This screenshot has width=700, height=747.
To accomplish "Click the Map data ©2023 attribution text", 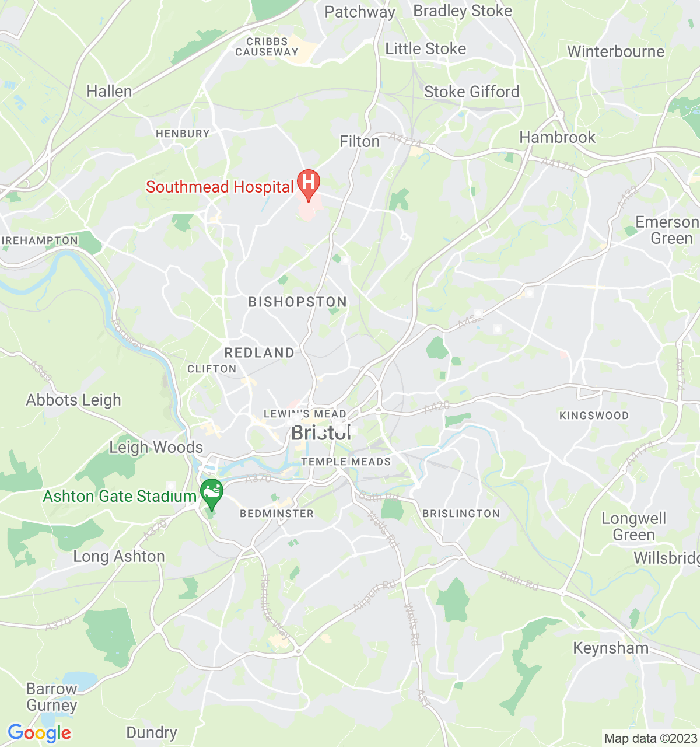I will (650, 739).
